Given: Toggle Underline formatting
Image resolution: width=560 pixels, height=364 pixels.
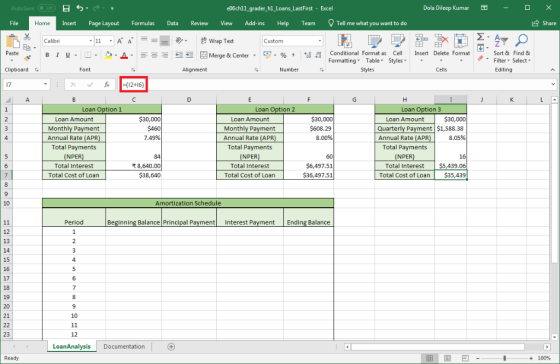Looking at the screenshot, I should coord(68,55).
